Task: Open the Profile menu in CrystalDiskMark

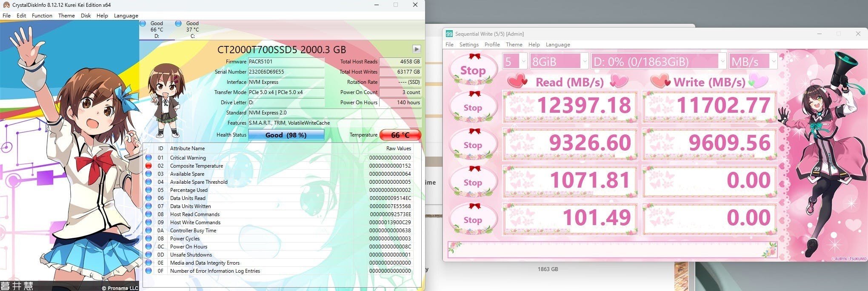Action: coord(492,45)
